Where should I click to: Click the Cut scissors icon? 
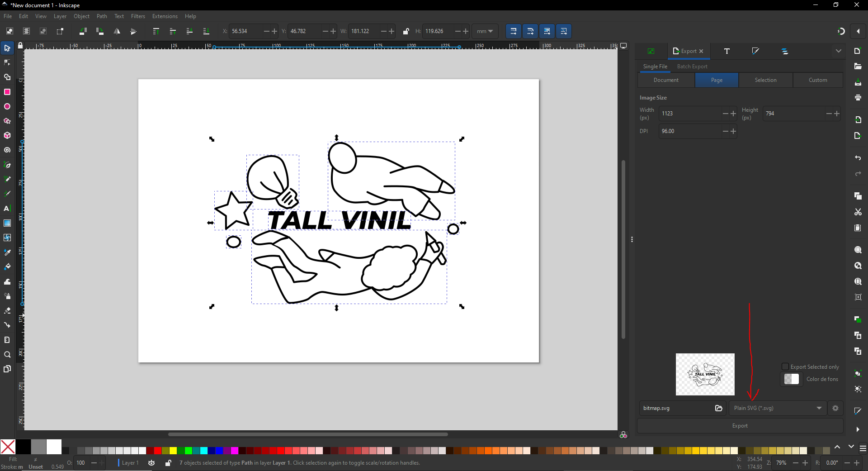point(858,212)
